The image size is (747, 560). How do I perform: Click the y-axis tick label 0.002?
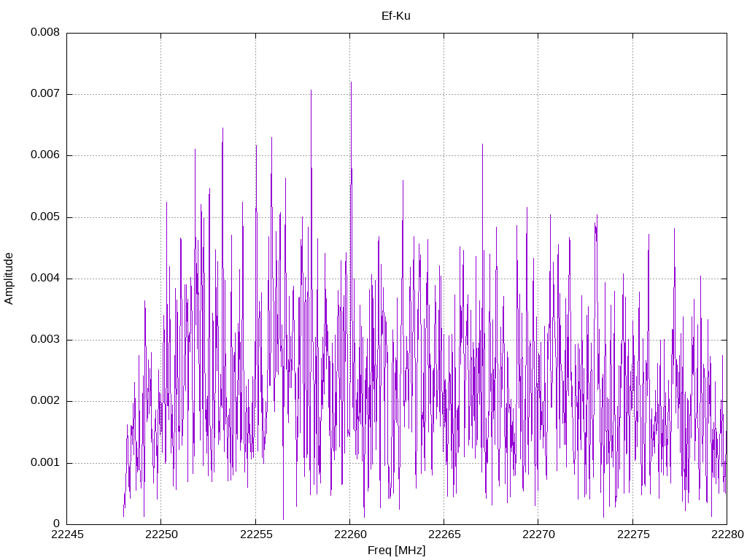point(45,401)
